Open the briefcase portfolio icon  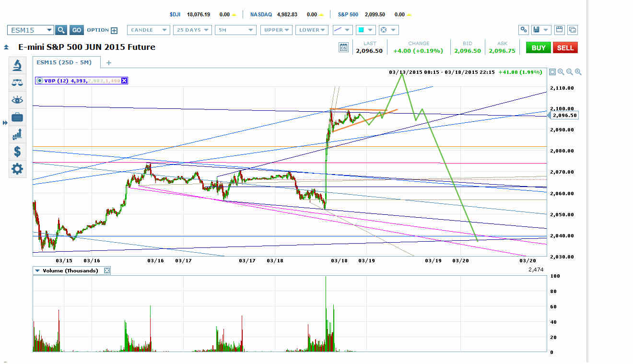coord(17,117)
